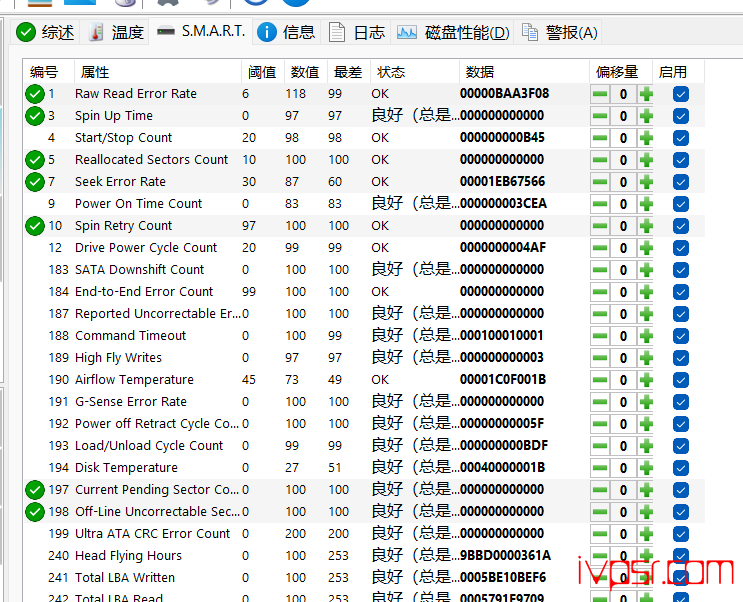This screenshot has width=743, height=602.
Task: Click green minus for Power On Time Count
Action: pos(600,204)
